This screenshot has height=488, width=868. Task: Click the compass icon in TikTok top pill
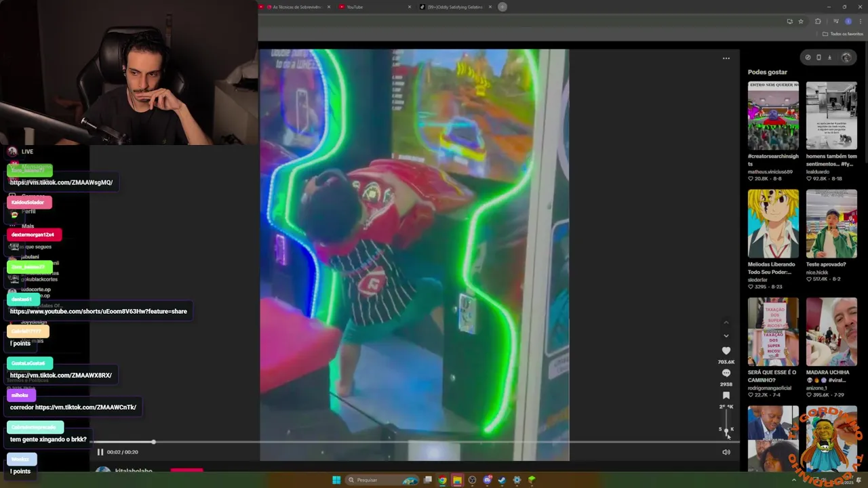coord(808,58)
